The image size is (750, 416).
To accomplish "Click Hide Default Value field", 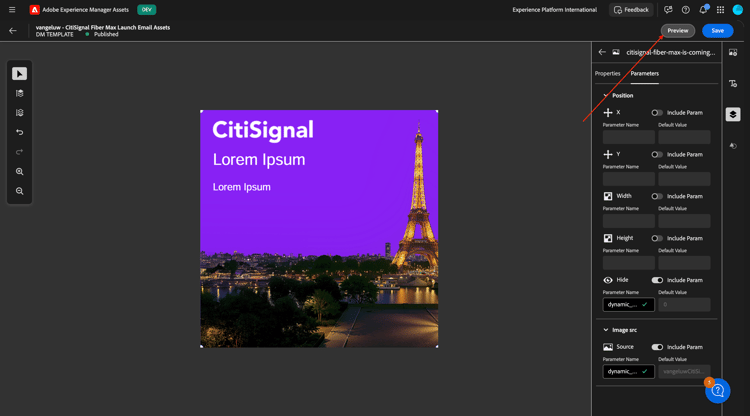I will coord(684,305).
